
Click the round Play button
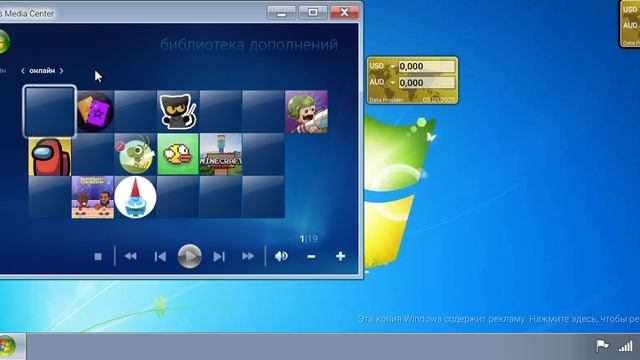pyautogui.click(x=189, y=256)
